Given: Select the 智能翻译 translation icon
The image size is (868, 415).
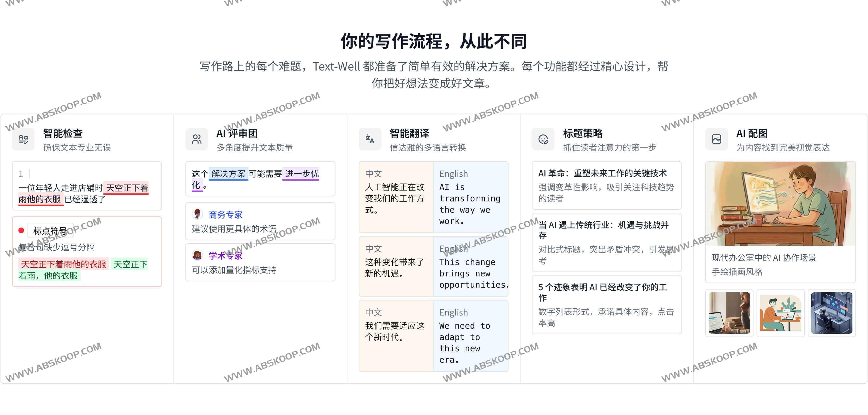Looking at the screenshot, I should point(370,139).
